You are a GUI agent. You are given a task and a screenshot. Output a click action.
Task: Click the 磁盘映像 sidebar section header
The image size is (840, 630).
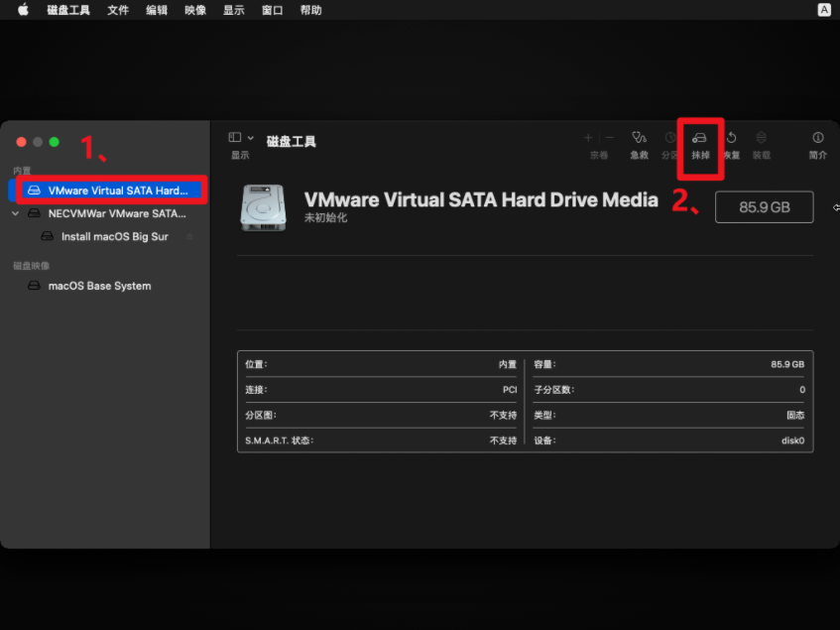click(x=31, y=266)
